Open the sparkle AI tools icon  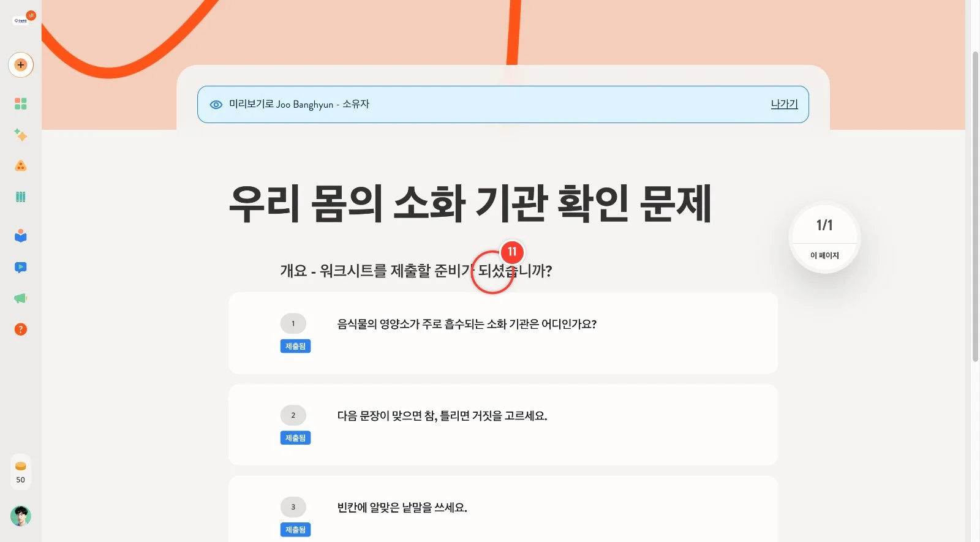pos(21,135)
